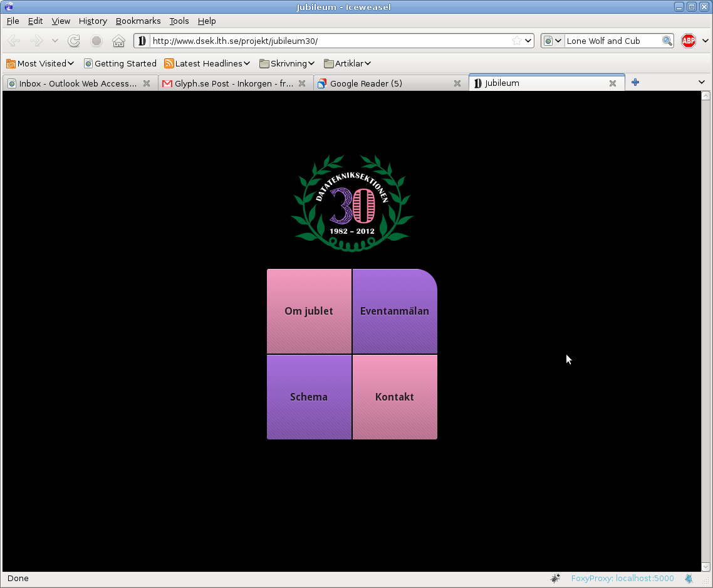Click FoxyProxy: localhost:5000 in status bar
Viewport: 713px width, 588px height.
(x=622, y=579)
